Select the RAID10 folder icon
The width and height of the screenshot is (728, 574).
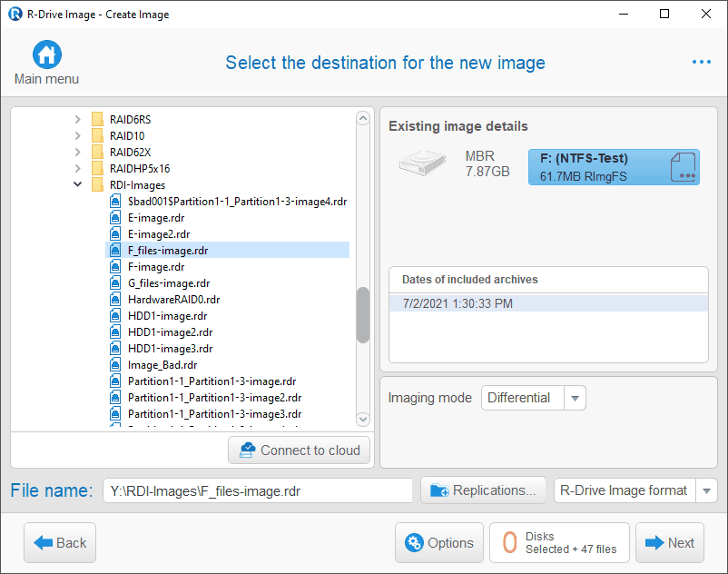pyautogui.click(x=97, y=135)
